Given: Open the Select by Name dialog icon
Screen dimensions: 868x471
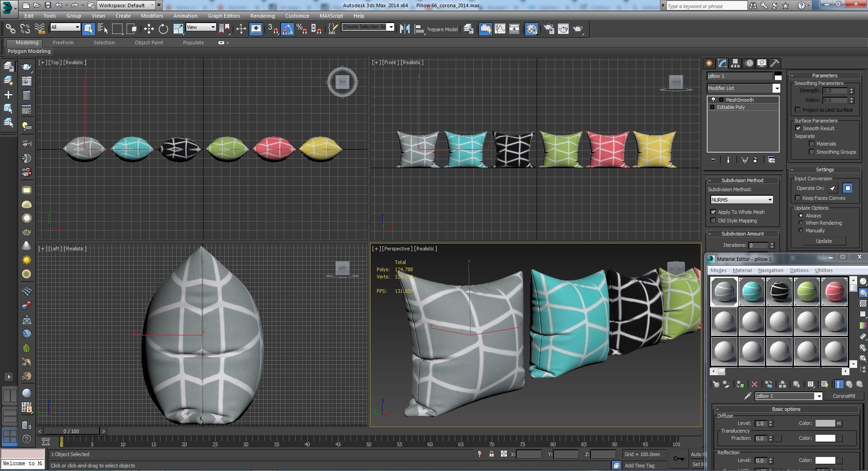Looking at the screenshot, I should (103, 29).
